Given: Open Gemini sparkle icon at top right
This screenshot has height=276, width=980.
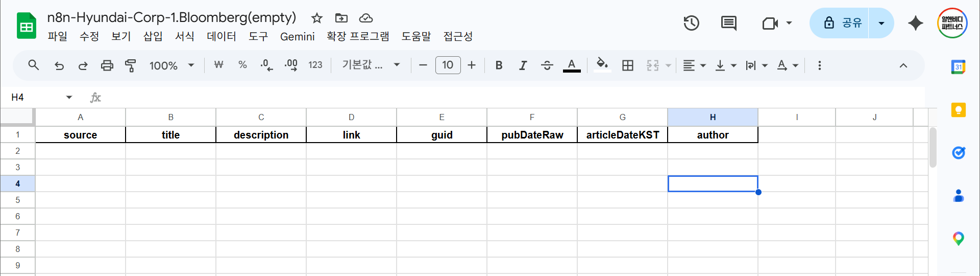Looking at the screenshot, I should click(x=916, y=23).
